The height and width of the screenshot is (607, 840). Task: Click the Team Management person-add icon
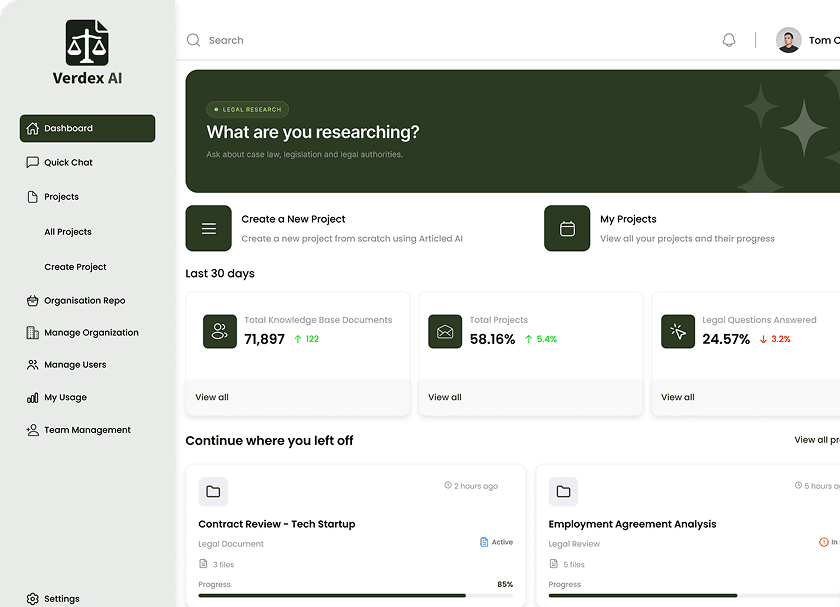pyautogui.click(x=33, y=430)
